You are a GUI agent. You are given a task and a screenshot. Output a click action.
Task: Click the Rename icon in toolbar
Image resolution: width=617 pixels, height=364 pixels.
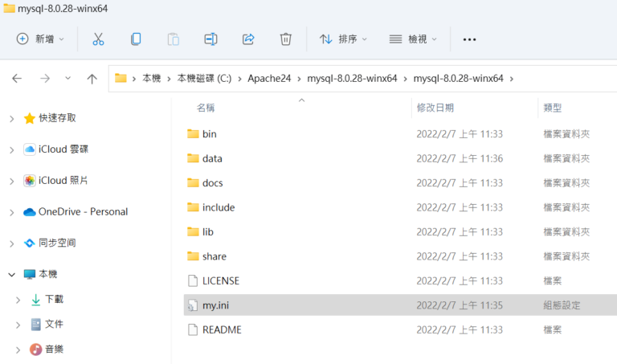point(210,39)
